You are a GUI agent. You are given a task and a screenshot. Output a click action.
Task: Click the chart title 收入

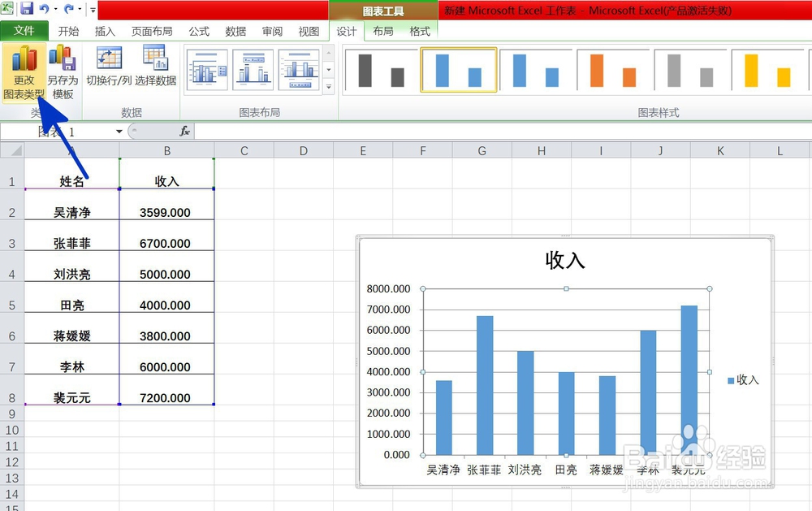[568, 262]
